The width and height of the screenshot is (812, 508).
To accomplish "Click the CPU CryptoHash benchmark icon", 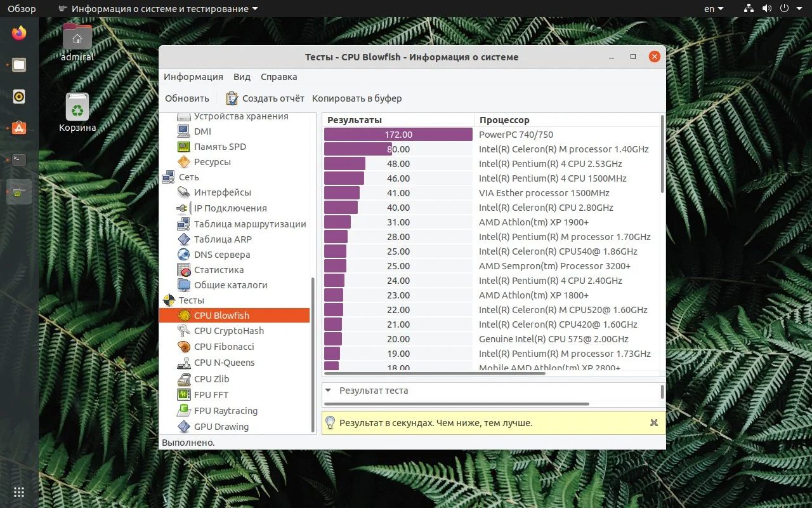I will coord(184,331).
